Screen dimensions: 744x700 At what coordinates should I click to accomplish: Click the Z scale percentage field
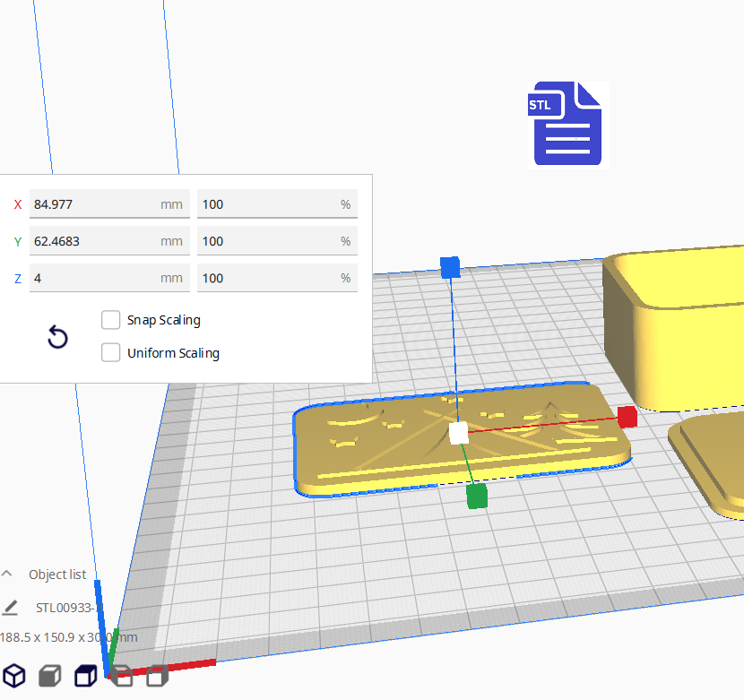tap(267, 278)
